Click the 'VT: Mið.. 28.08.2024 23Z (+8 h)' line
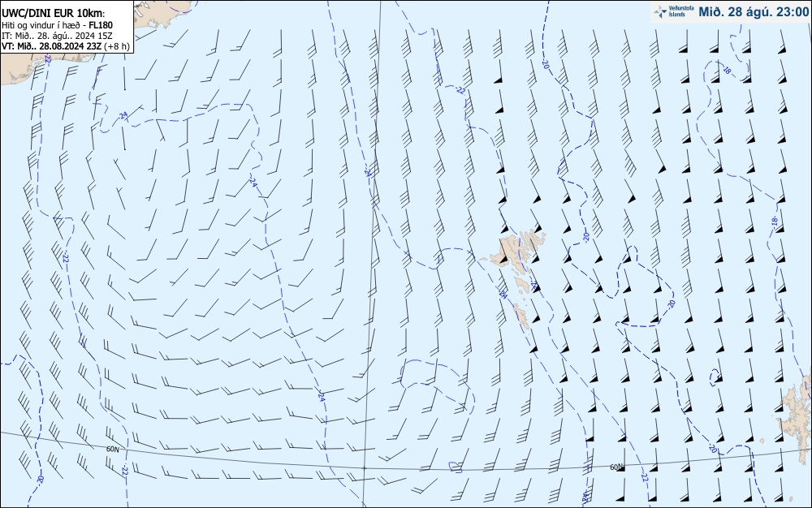Screen dimensions: 812x508 pyautogui.click(x=65, y=46)
